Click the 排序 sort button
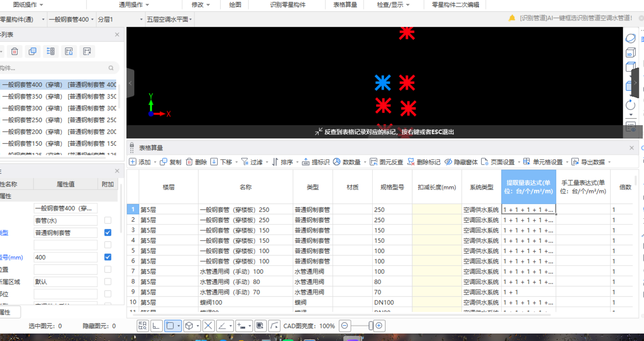 coord(283,162)
